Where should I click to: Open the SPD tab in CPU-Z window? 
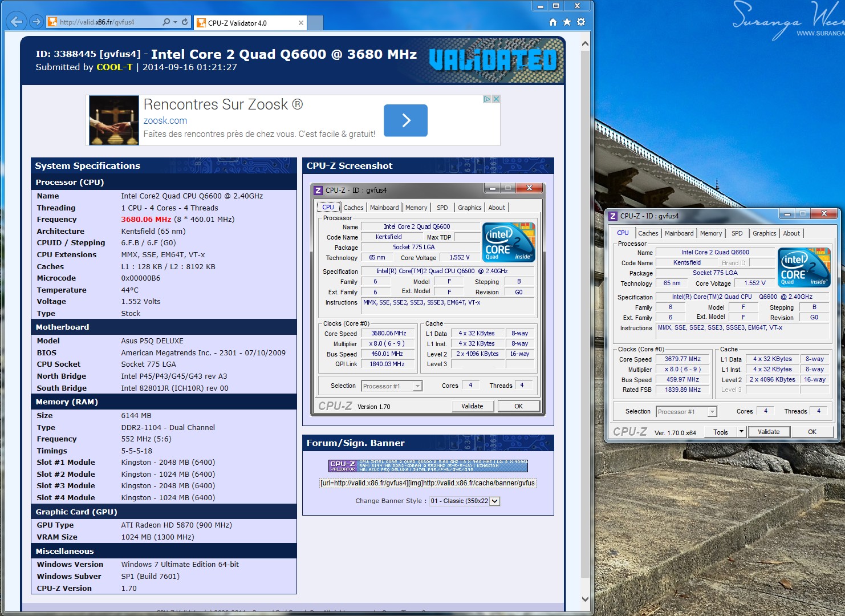coord(737,233)
